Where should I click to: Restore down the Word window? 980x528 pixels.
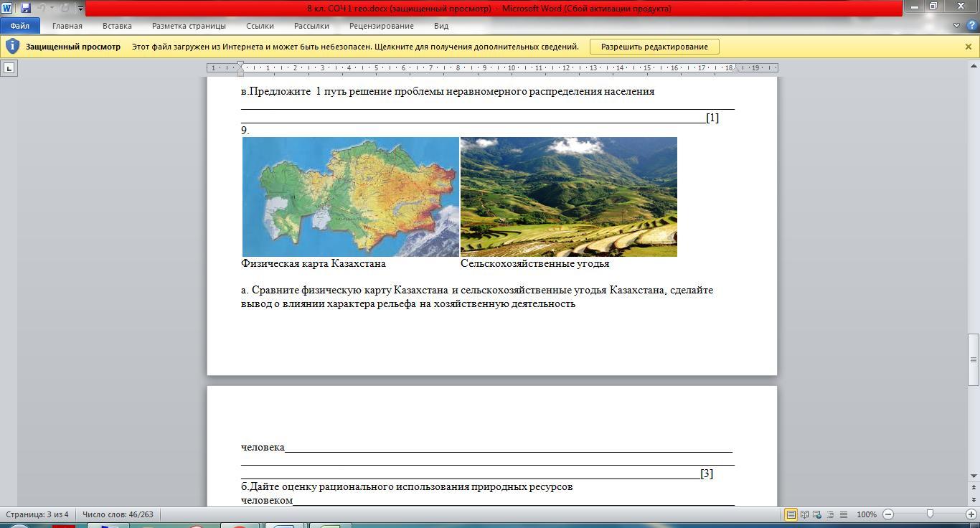[x=933, y=6]
